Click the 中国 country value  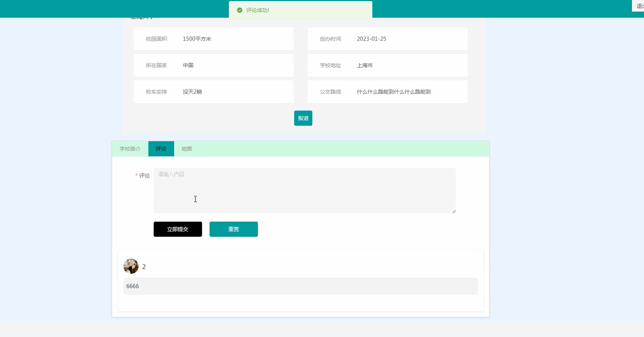[x=188, y=65]
